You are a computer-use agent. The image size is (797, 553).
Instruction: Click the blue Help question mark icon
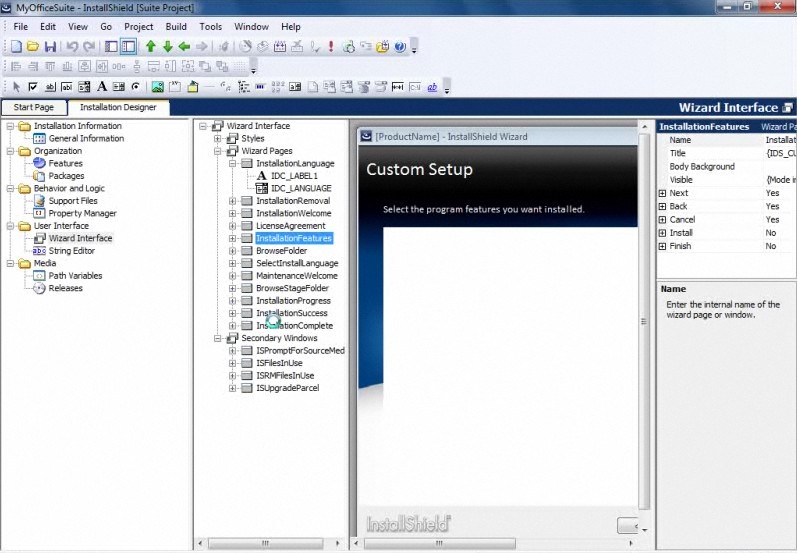(x=400, y=47)
